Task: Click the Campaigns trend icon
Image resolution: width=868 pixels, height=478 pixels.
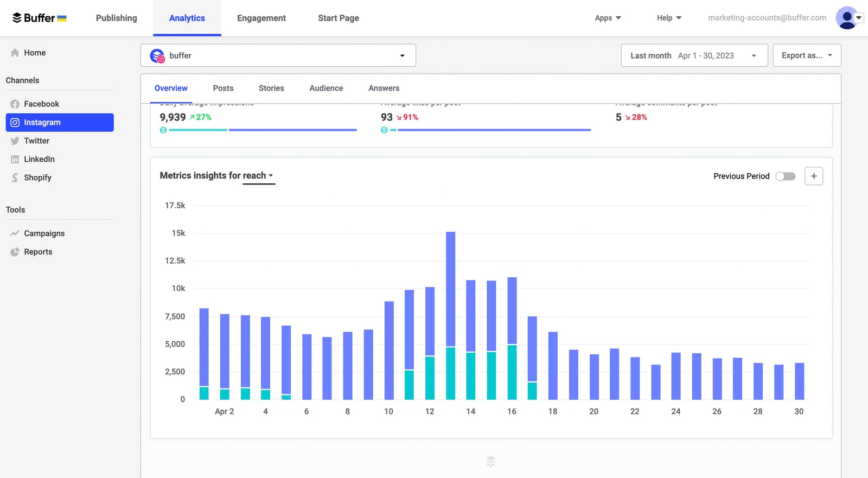Action: point(15,233)
